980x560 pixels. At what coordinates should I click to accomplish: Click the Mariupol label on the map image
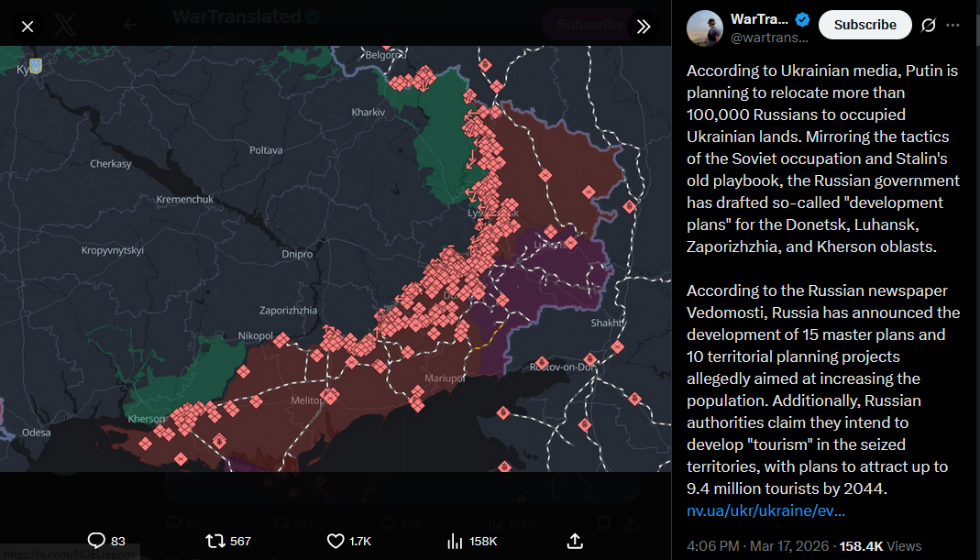click(x=445, y=379)
